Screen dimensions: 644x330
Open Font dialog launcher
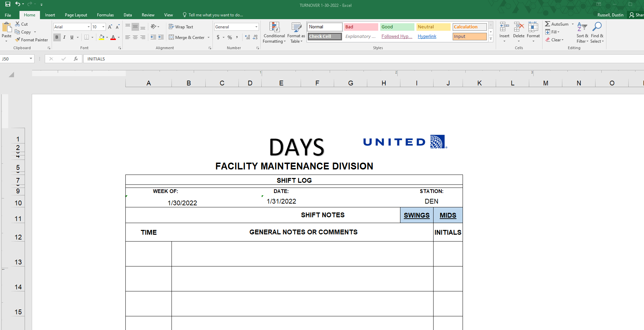point(120,48)
